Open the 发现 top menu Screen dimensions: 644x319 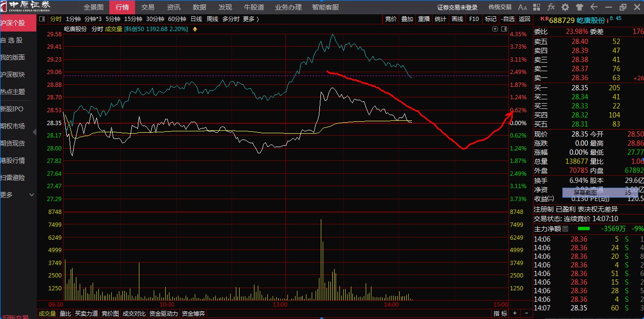pyautogui.click(x=225, y=7)
